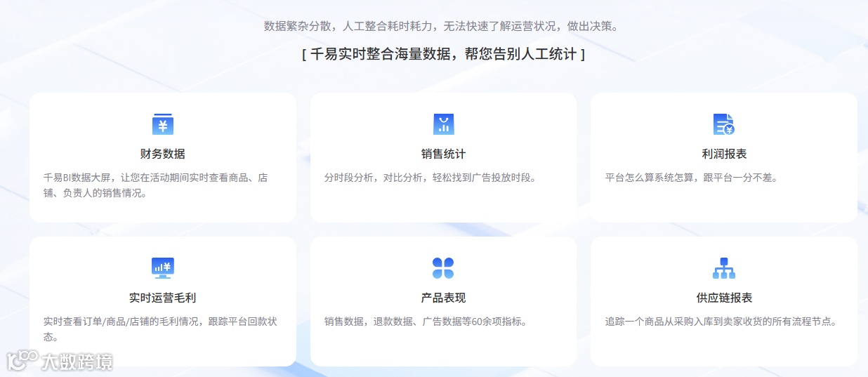Open the 财务数据 card title

[162, 154]
